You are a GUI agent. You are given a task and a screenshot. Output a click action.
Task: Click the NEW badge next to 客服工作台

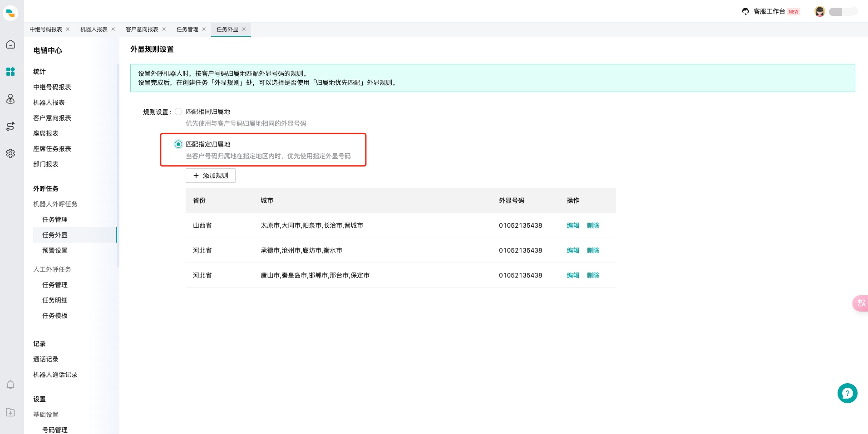[794, 12]
